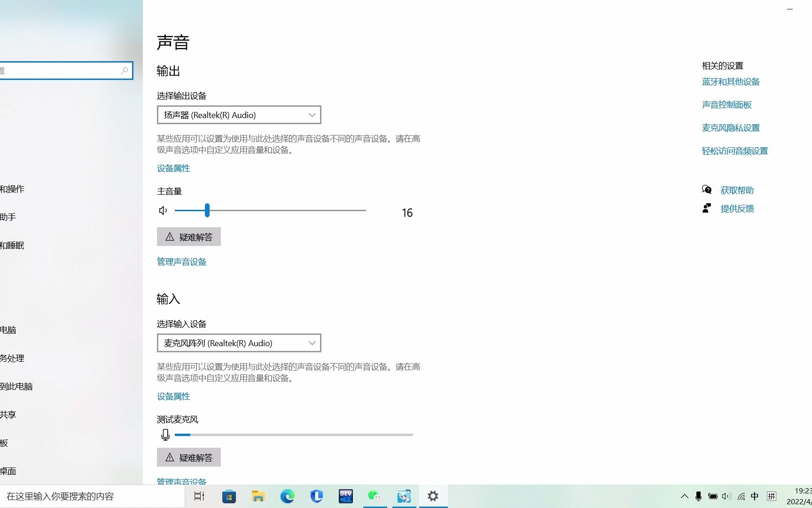Click the 拼 IME mode icon

click(x=772, y=496)
